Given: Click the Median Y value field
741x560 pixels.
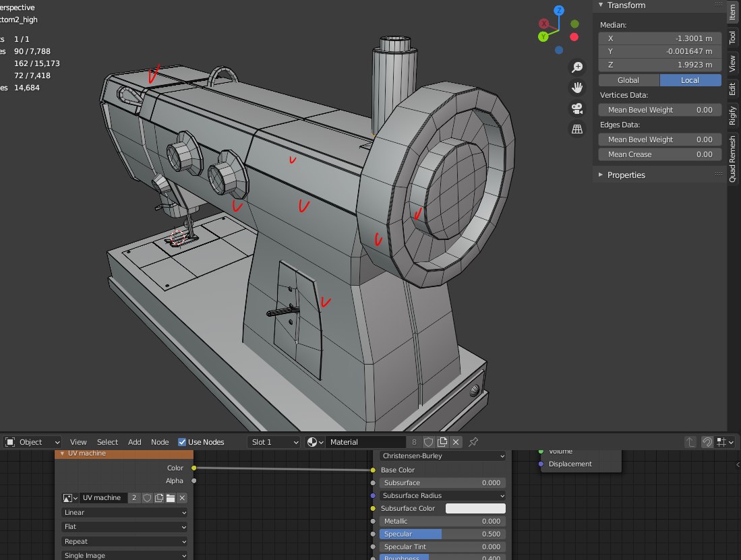Looking at the screenshot, I should (x=659, y=51).
